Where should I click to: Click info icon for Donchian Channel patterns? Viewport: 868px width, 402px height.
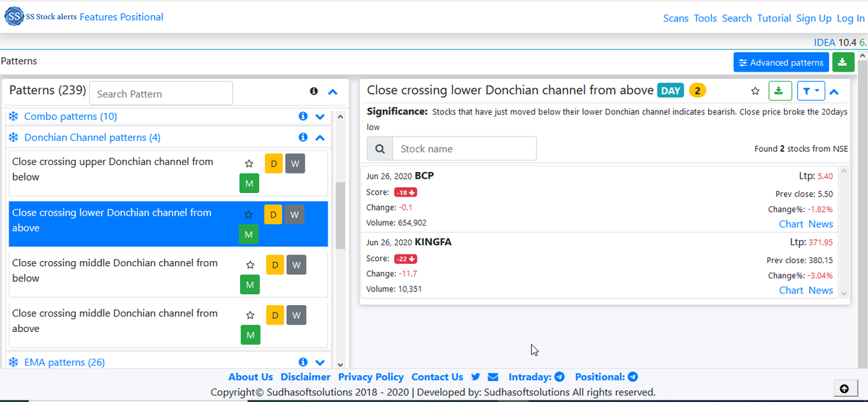tap(304, 137)
